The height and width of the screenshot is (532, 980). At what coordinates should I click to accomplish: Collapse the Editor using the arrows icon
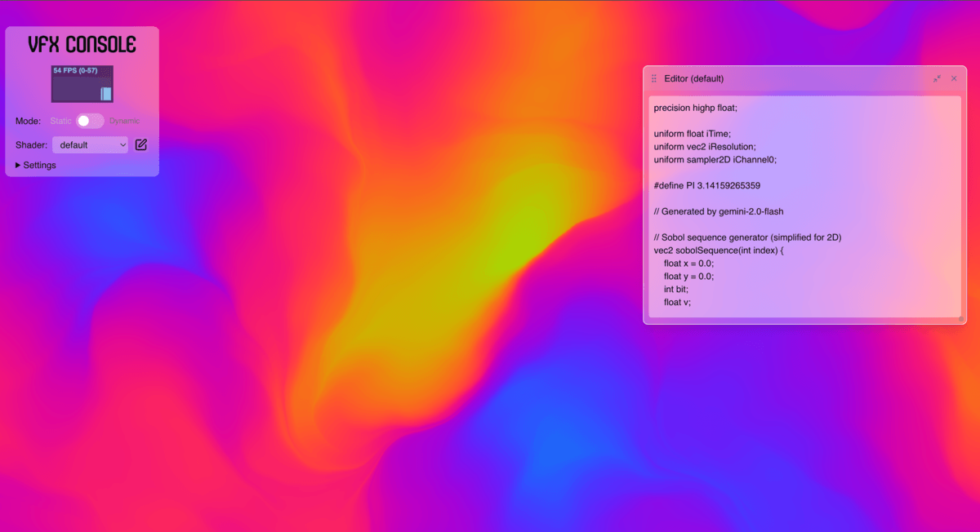tap(937, 78)
